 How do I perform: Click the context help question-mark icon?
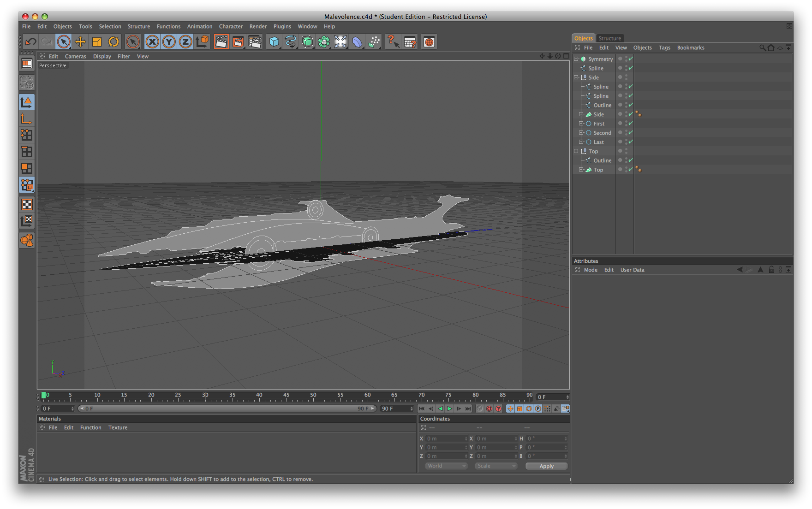[x=393, y=42]
